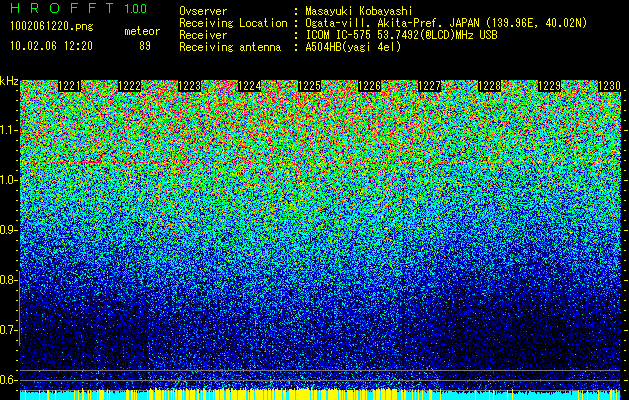Click the 0.8 frequency axis label

pos(7,280)
